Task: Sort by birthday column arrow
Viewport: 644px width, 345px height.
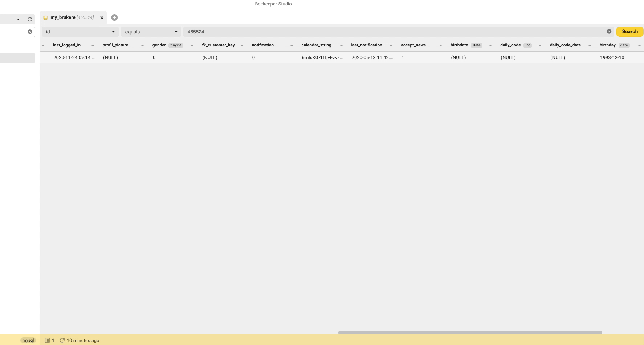Action: [x=640, y=45]
